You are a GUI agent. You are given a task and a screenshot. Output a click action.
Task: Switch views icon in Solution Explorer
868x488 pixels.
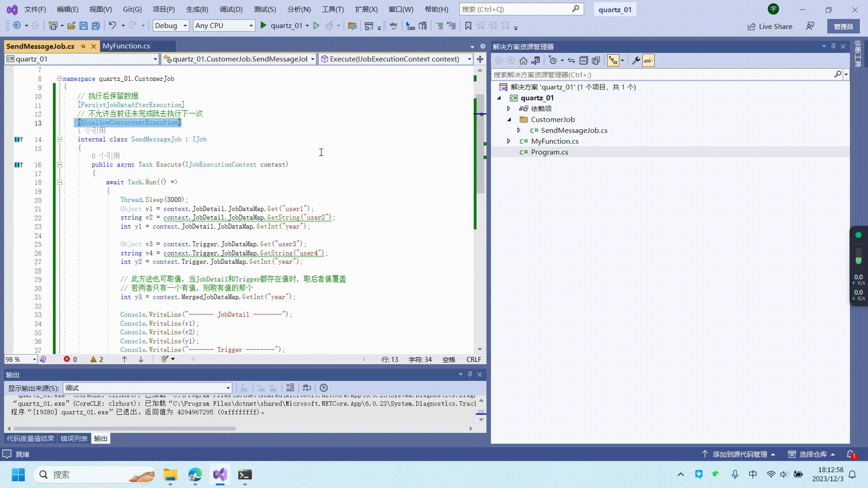pyautogui.click(x=536, y=61)
